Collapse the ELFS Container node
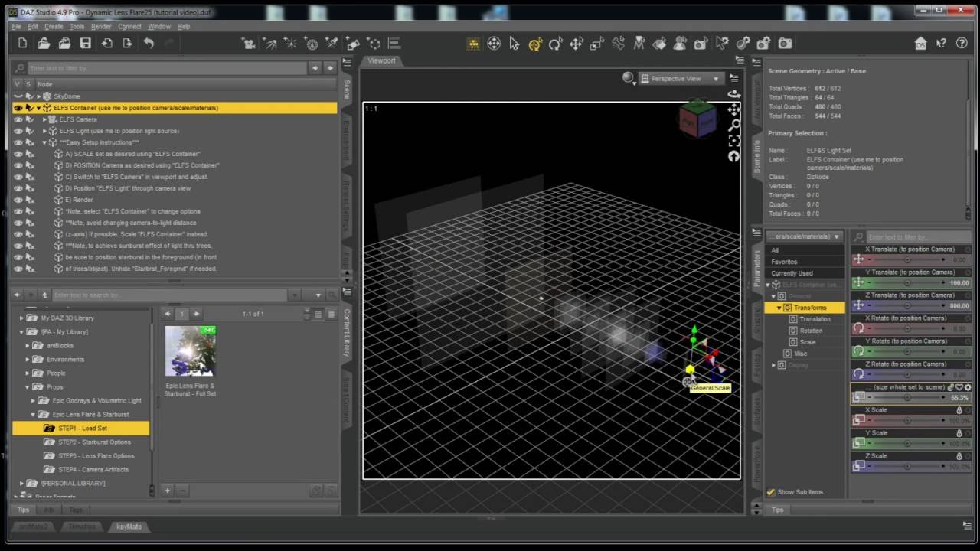The image size is (980, 551). pyautogui.click(x=39, y=108)
